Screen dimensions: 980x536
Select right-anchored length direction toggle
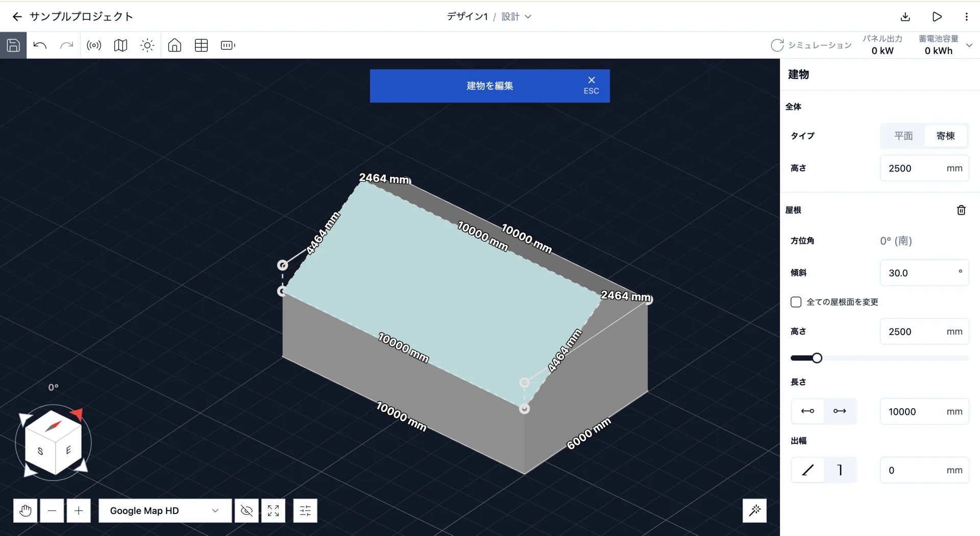(840, 411)
